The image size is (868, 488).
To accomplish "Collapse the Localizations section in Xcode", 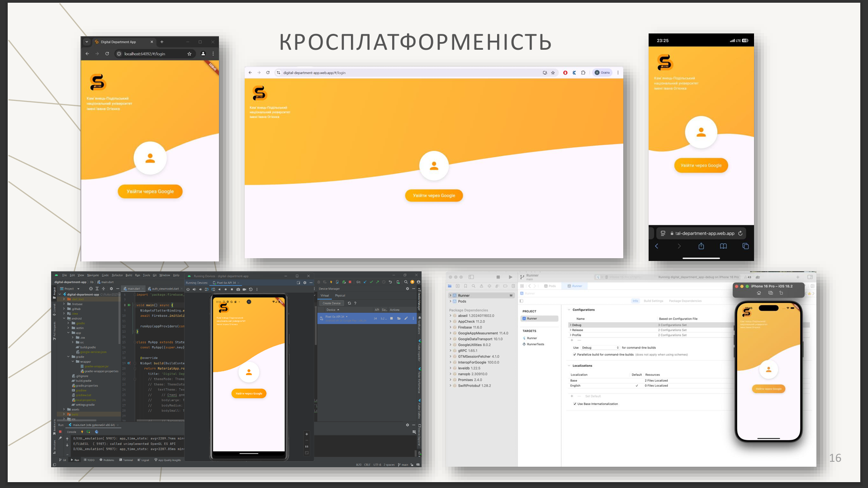I will pyautogui.click(x=569, y=365).
